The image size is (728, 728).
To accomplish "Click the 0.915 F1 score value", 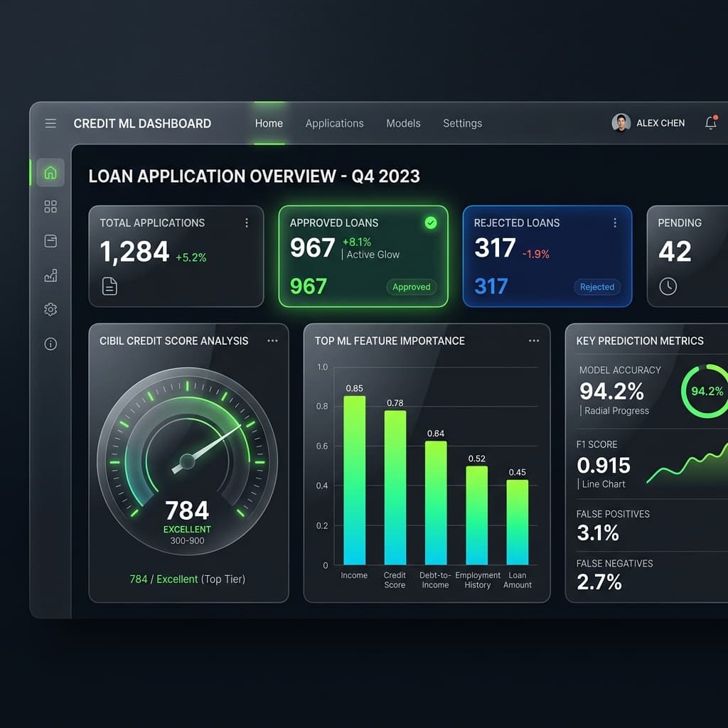I will point(604,465).
